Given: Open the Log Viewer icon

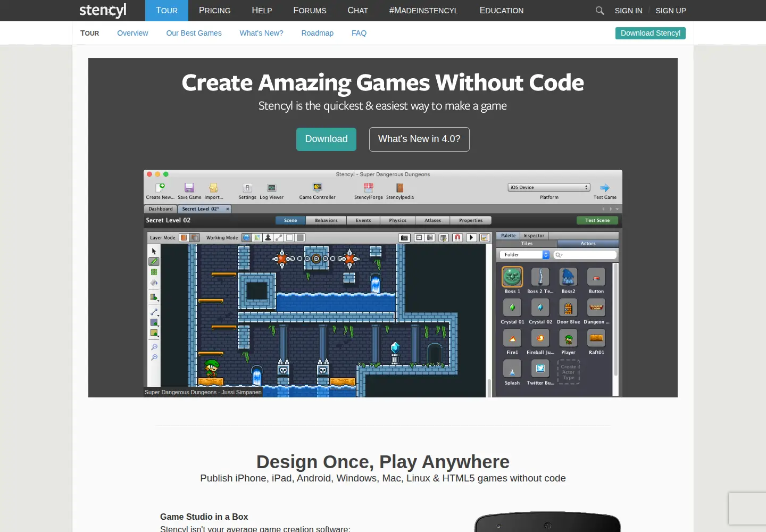Looking at the screenshot, I should [271, 187].
